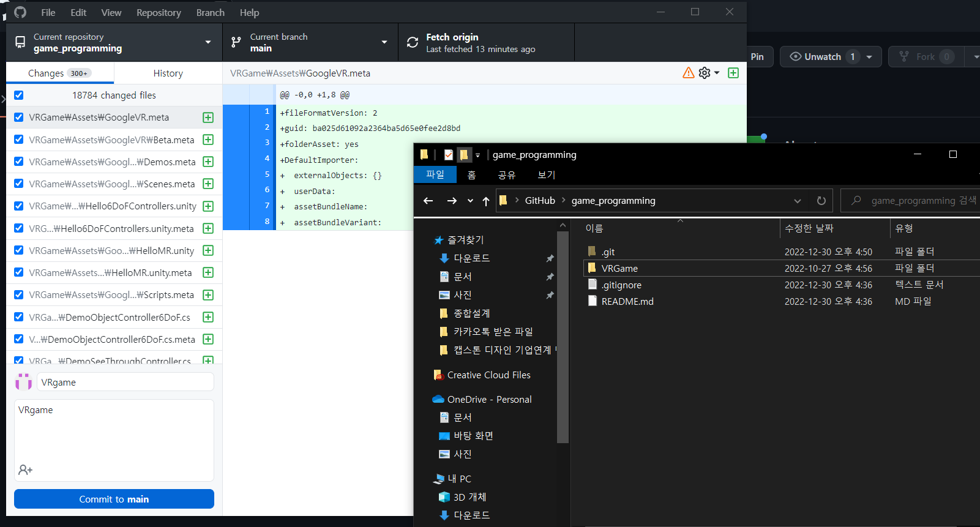Uncheck VRGame\Assets\GoogleVR.meta checkbox
980x527 pixels.
18,117
